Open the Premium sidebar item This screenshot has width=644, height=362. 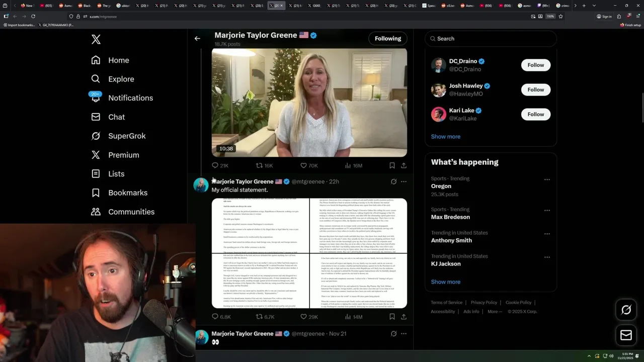pyautogui.click(x=115, y=155)
